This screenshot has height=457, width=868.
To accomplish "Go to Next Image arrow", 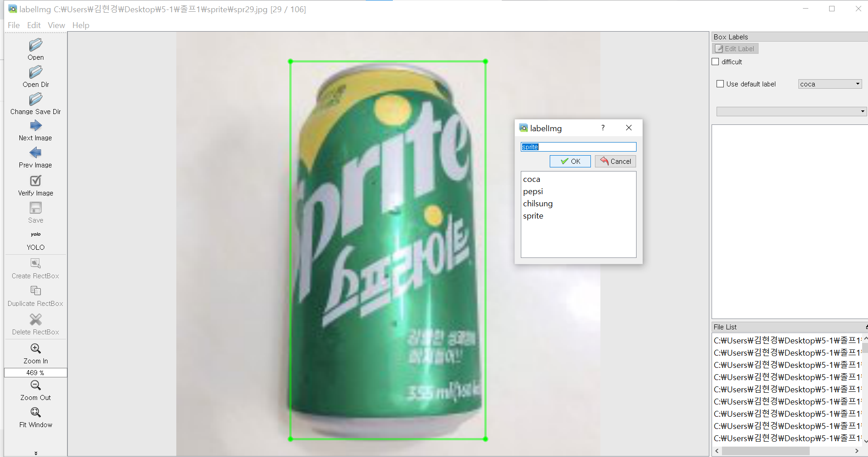I will pos(36,125).
